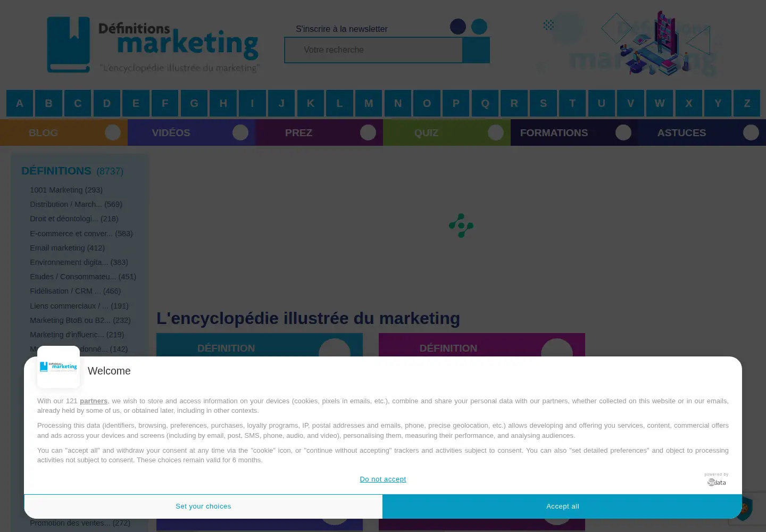Open letter E in the alphabet index
This screenshot has height=532, width=766.
pos(136,103)
